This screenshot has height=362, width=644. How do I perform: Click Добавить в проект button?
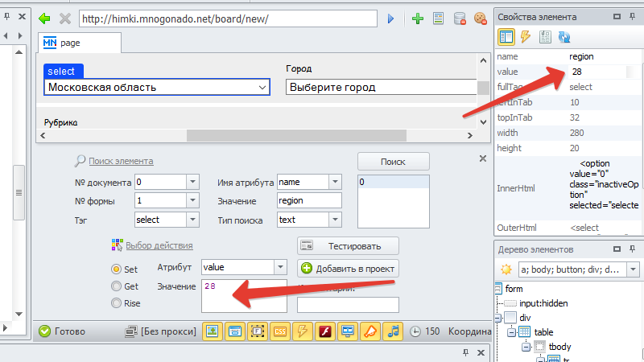(348, 269)
